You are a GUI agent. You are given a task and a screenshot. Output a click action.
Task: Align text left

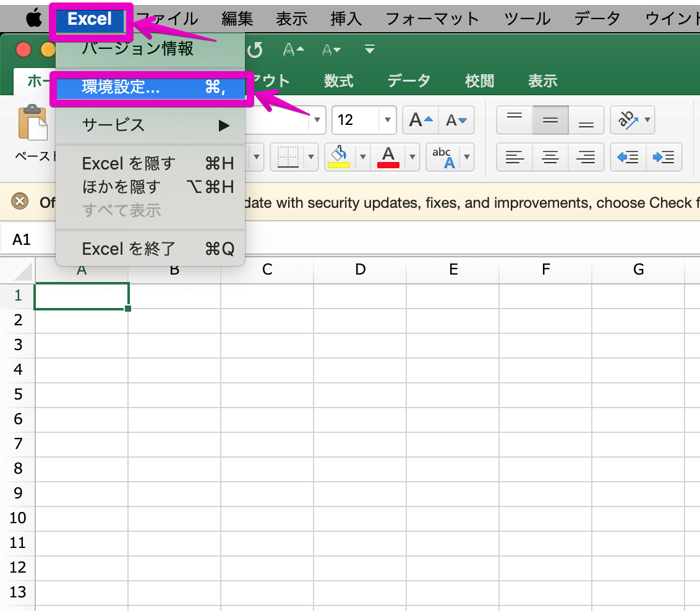[x=514, y=156]
